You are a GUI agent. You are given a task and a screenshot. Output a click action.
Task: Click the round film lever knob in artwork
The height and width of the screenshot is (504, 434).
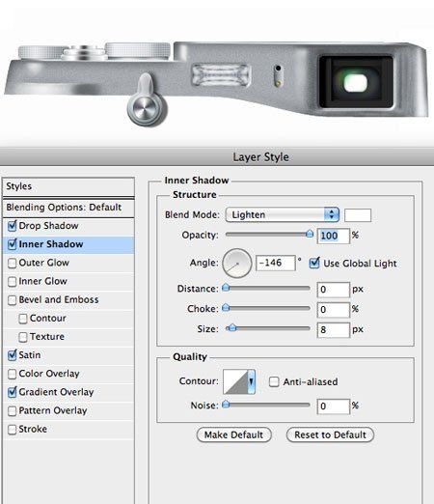[148, 108]
